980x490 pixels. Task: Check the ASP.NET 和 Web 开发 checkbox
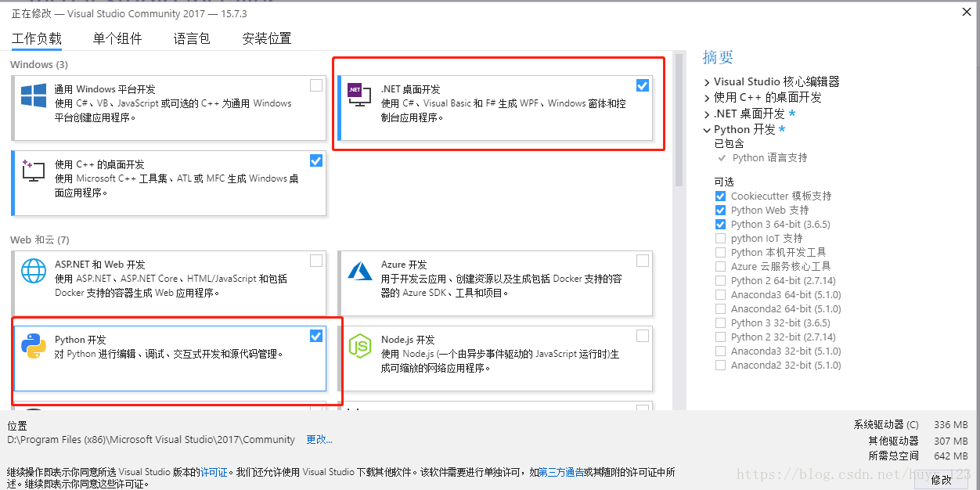pyautogui.click(x=316, y=261)
